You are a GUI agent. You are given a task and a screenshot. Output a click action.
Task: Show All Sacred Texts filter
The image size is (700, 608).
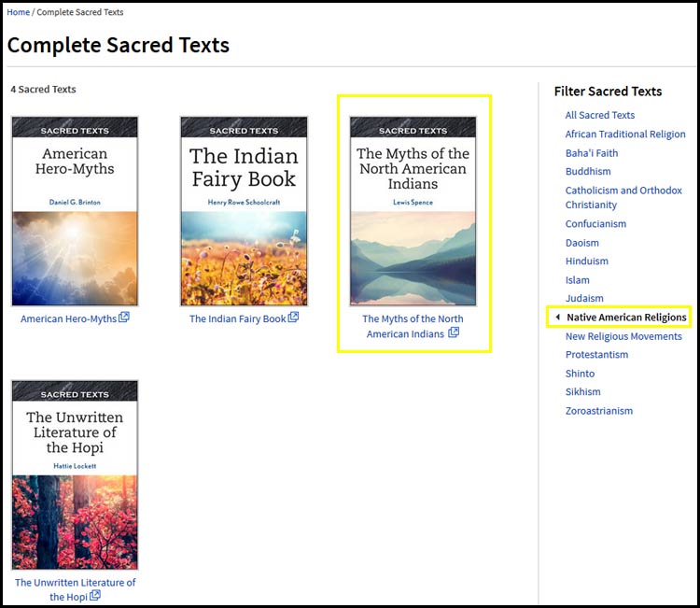pyautogui.click(x=599, y=115)
